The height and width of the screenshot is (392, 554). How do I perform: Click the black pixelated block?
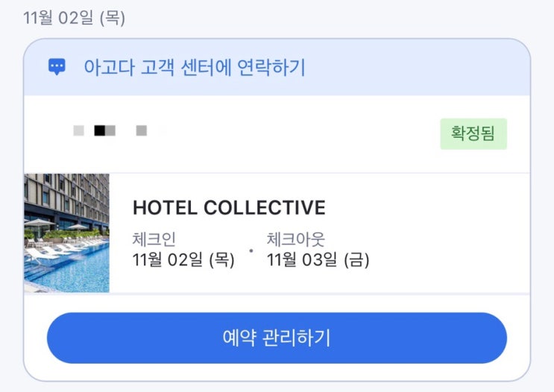100,131
